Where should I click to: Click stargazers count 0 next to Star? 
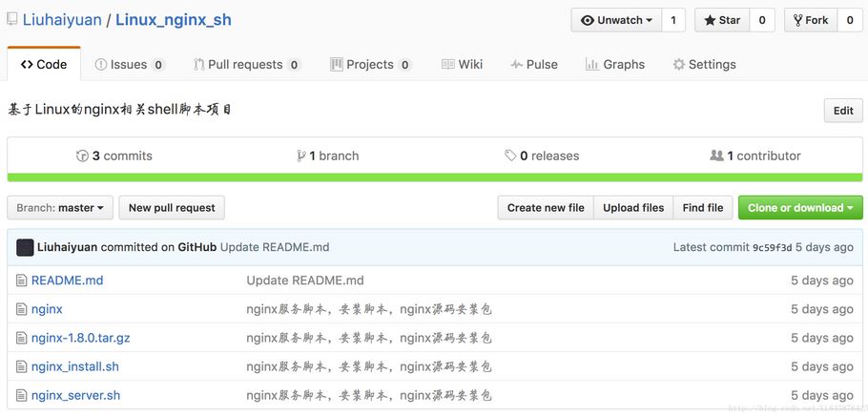point(762,20)
